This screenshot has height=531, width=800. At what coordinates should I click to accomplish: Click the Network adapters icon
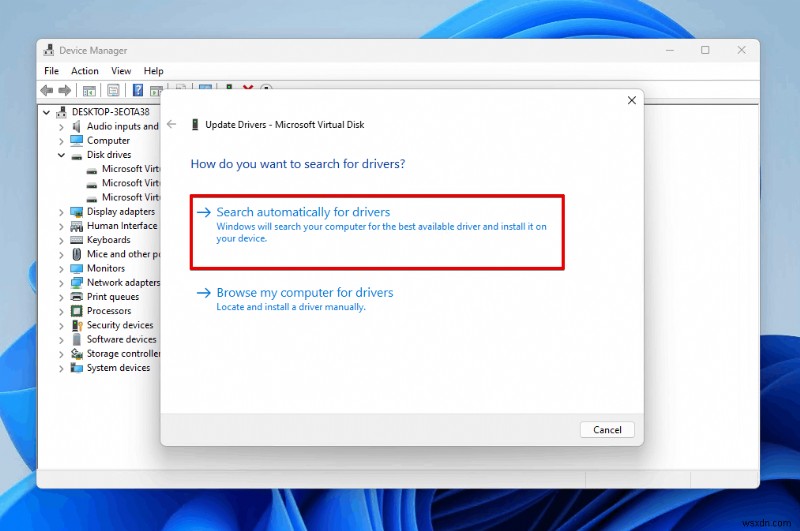[77, 283]
